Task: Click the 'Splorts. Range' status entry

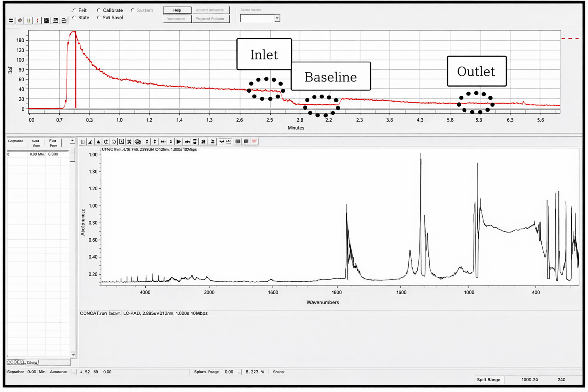Action: tap(206, 372)
